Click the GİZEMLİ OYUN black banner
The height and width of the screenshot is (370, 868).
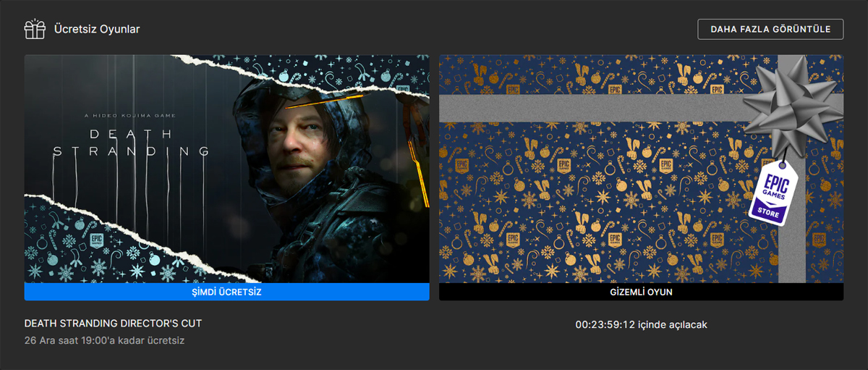641,292
